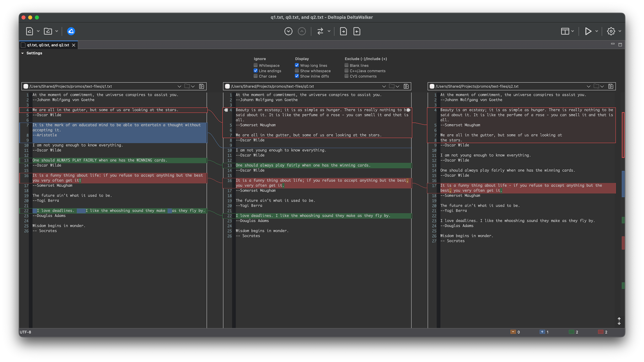Image resolution: width=644 pixels, height=362 pixels.
Task: Collapse the Settings disclosure triangle
Action: (22, 53)
